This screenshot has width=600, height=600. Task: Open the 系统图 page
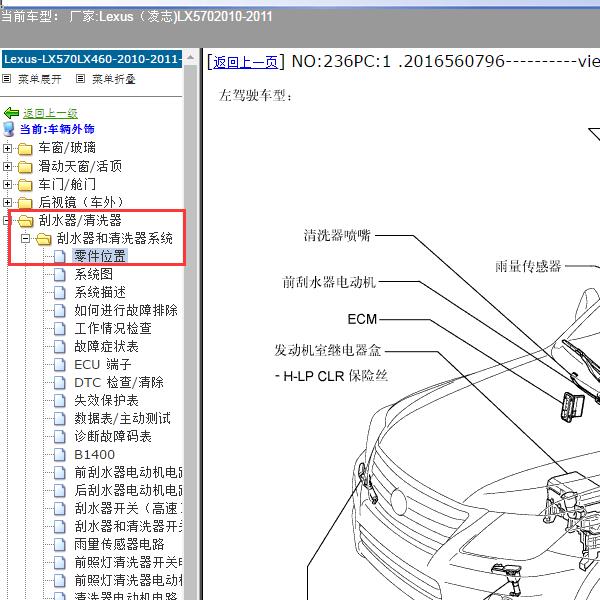tap(94, 274)
